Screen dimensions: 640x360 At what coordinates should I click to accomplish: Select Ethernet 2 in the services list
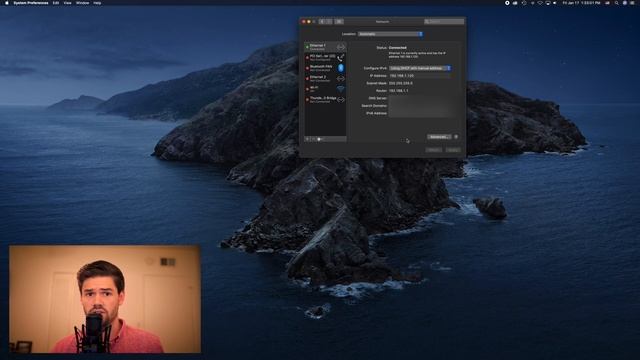(x=325, y=78)
